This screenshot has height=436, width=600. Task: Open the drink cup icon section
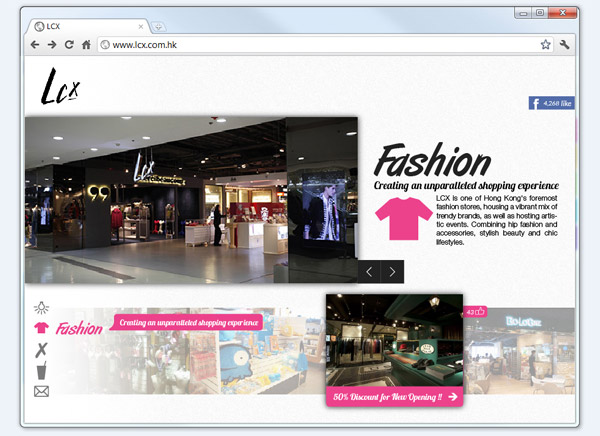point(42,370)
